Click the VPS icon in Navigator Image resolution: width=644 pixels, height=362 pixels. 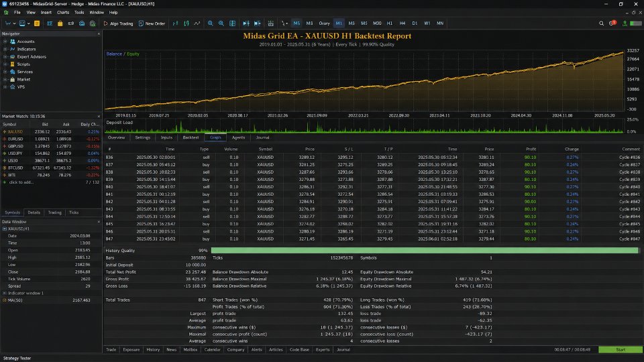(x=12, y=86)
